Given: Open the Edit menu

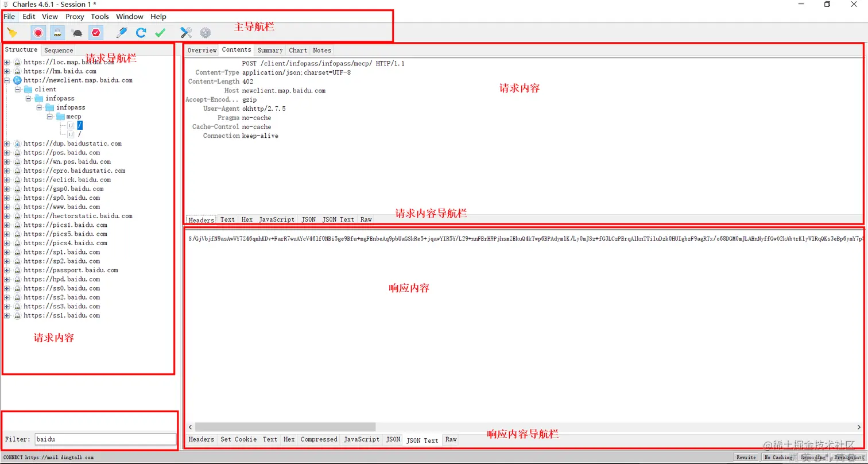Looking at the screenshot, I should [29, 17].
